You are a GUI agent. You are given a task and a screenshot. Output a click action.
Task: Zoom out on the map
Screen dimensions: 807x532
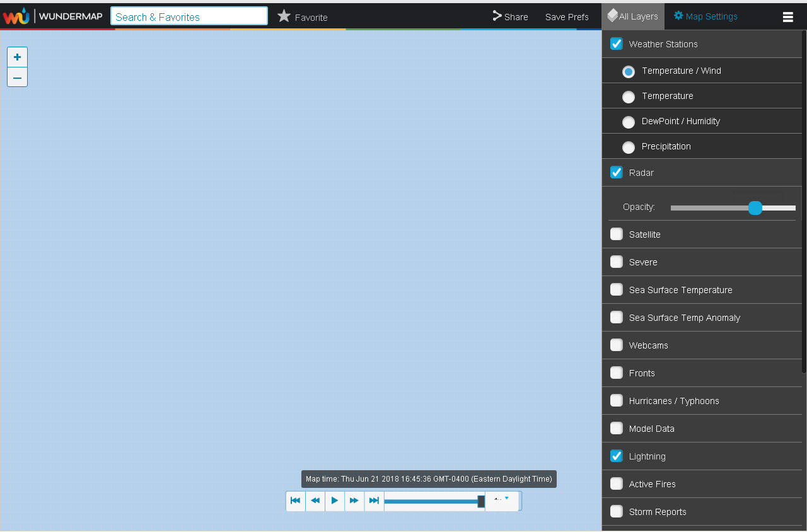pyautogui.click(x=18, y=78)
